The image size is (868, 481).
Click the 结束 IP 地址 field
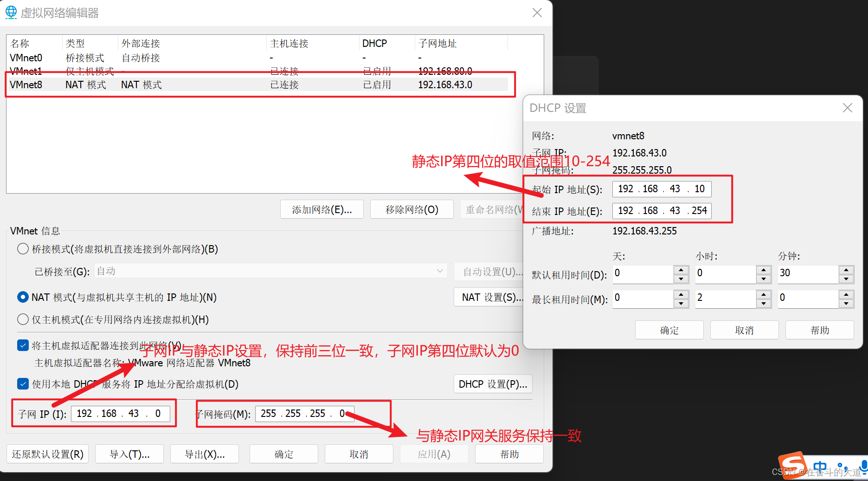click(662, 211)
